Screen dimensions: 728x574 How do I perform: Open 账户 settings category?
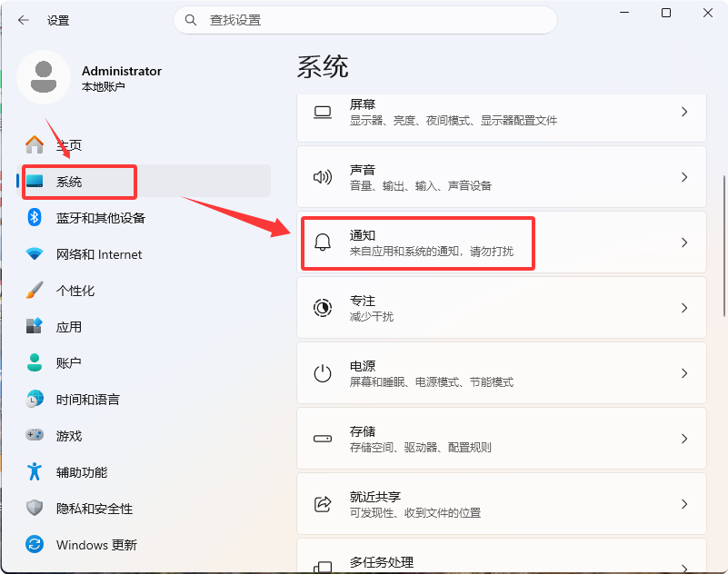[x=144, y=362]
